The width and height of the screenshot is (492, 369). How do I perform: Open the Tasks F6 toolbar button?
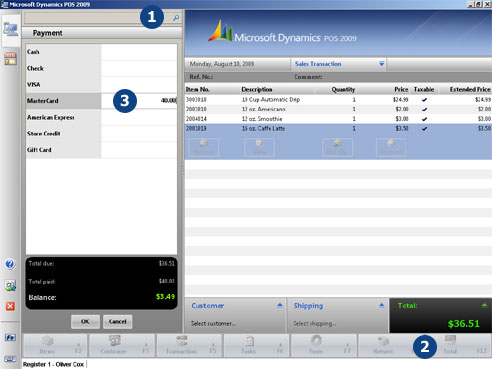(256, 346)
